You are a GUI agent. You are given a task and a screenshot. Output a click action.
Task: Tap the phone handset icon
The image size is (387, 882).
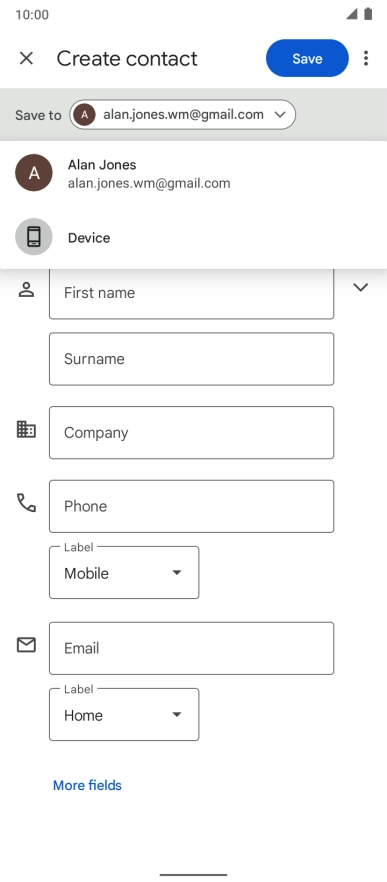point(26,502)
